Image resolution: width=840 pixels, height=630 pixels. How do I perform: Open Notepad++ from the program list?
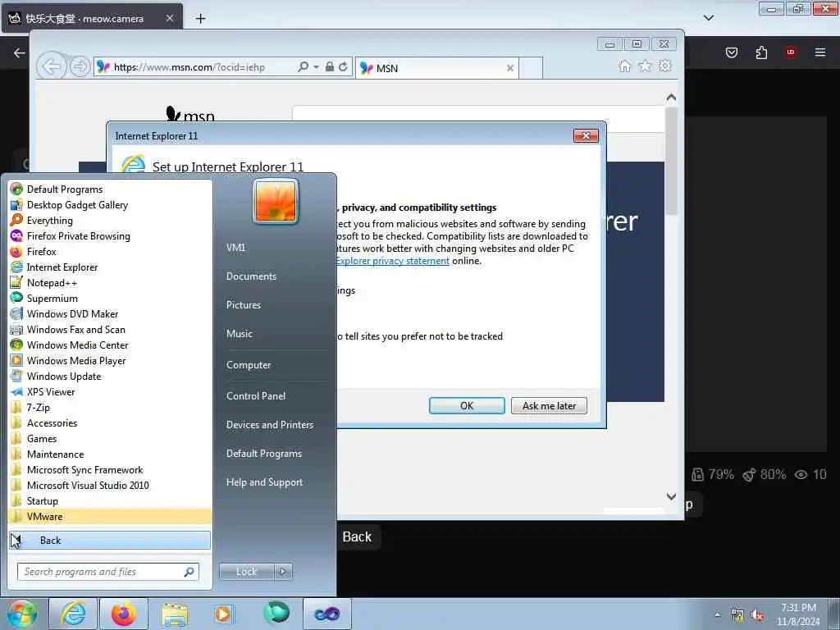point(52,282)
